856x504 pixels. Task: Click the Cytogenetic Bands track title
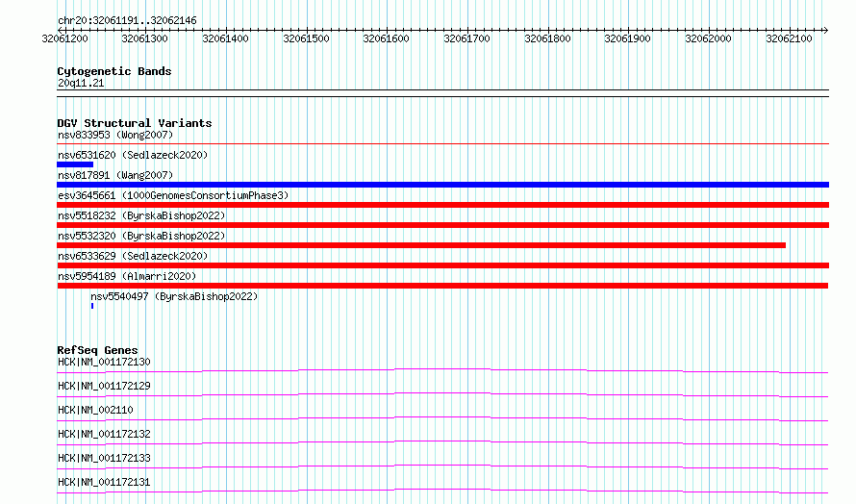[114, 71]
